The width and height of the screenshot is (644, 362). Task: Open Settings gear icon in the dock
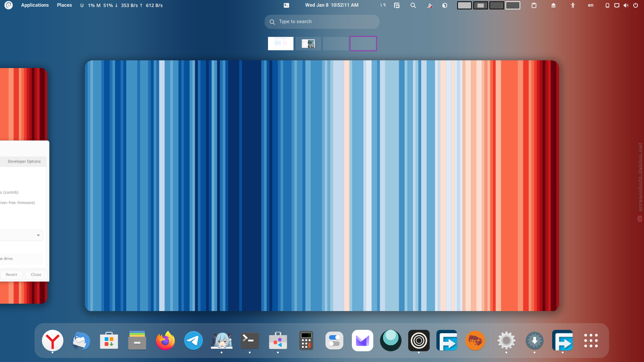(506, 341)
